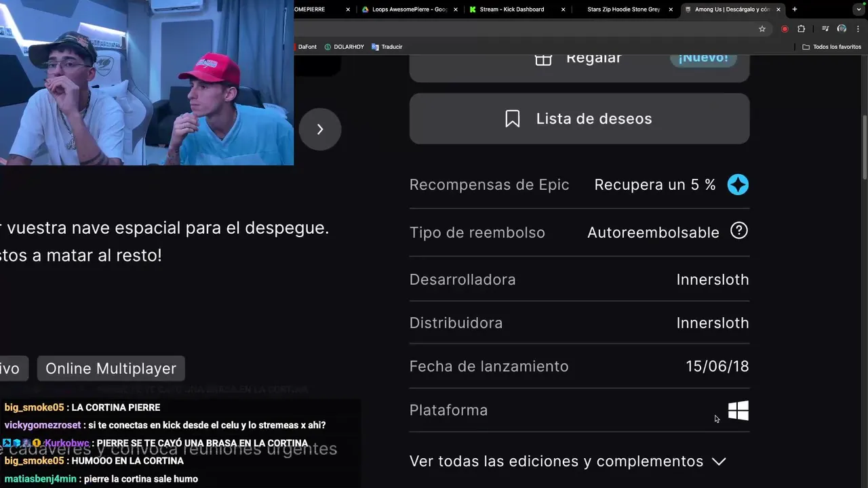This screenshot has width=868, height=488.
Task: Click the Fecha de lanzamiento label
Action: click(x=489, y=366)
